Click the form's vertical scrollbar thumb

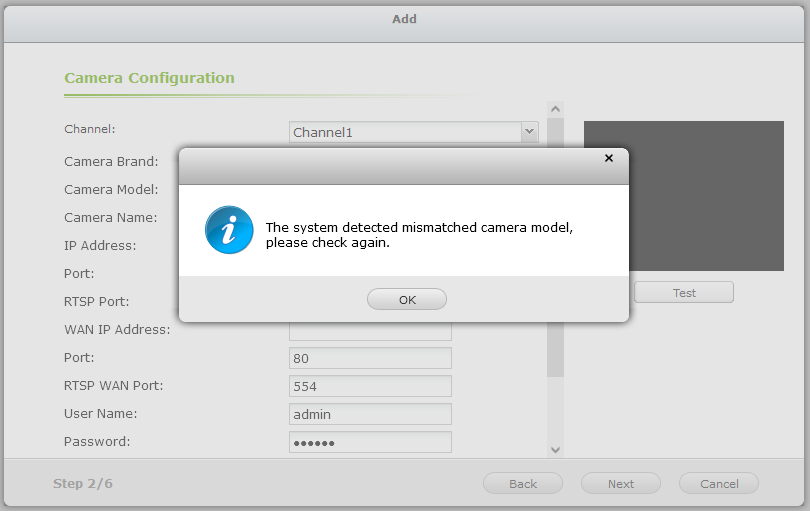click(x=555, y=349)
